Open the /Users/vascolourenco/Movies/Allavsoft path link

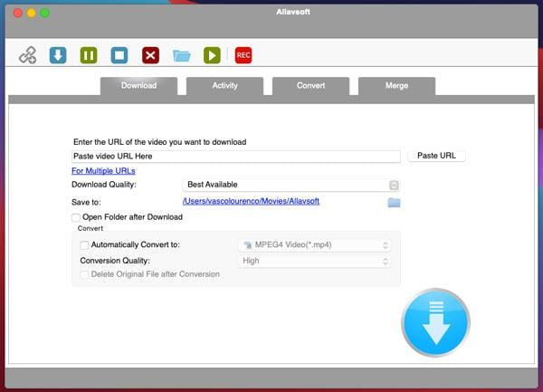point(251,201)
